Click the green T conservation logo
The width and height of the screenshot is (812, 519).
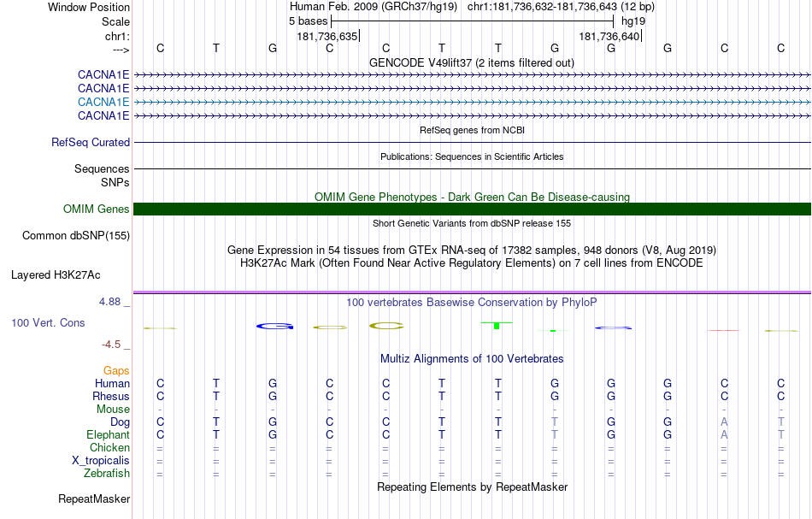pyautogui.click(x=497, y=325)
